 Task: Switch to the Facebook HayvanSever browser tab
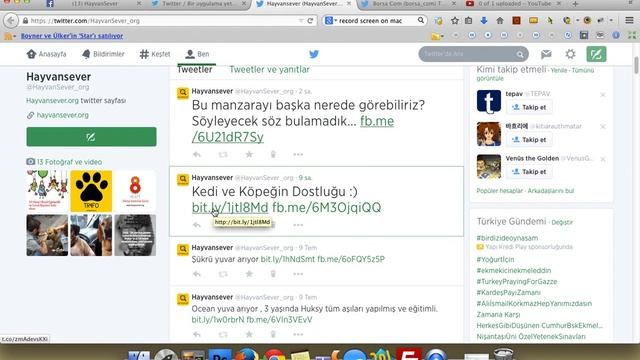(94, 4)
